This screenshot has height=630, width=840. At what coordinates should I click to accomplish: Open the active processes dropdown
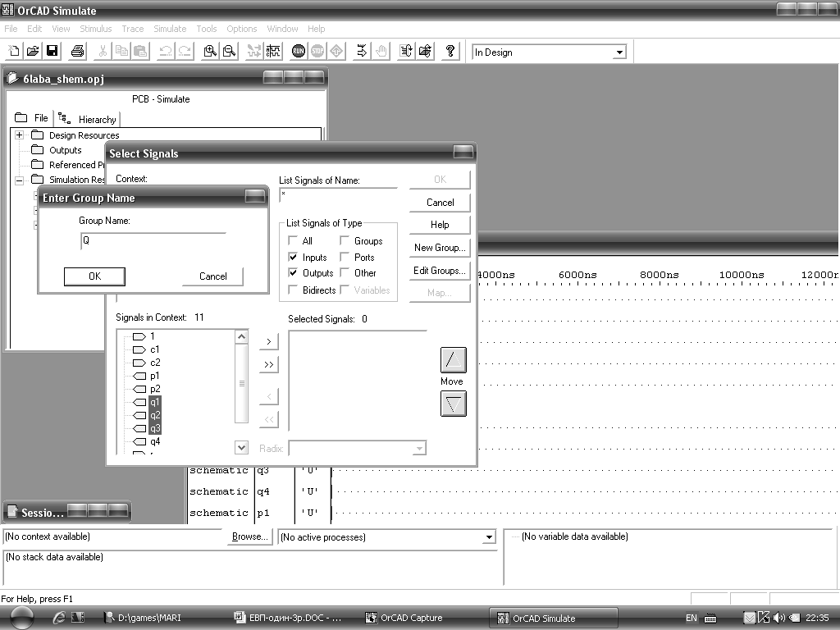tap(489, 537)
